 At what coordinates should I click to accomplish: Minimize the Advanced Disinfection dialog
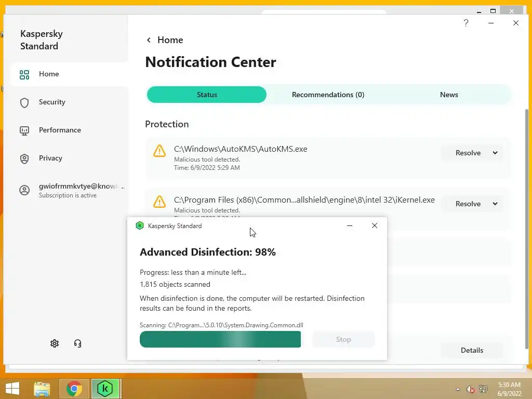[350, 225]
